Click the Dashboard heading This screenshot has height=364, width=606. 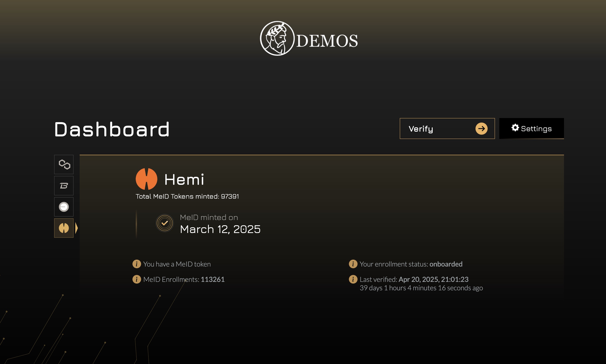(x=112, y=129)
